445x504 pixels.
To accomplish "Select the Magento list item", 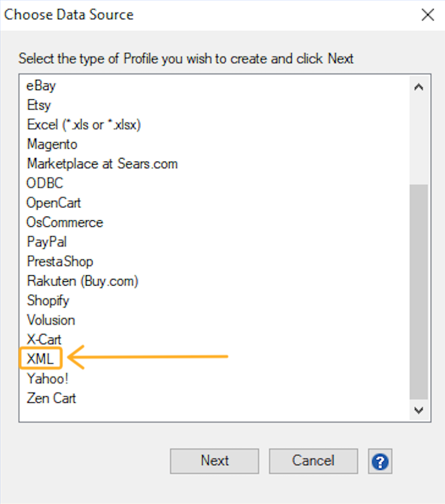I will pyautogui.click(x=52, y=145).
